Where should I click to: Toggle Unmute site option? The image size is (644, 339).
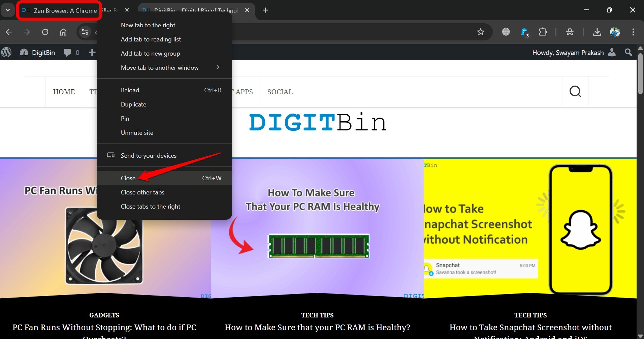(x=164, y=133)
